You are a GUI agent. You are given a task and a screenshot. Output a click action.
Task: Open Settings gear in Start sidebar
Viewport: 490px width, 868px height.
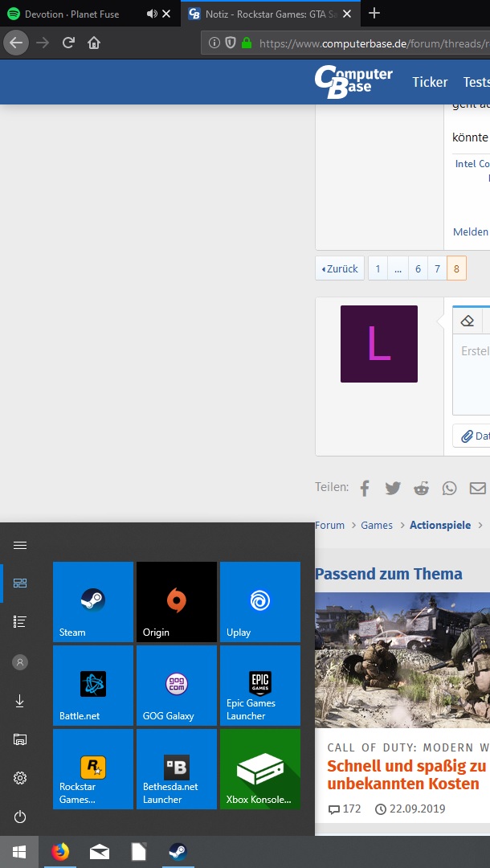[20, 778]
